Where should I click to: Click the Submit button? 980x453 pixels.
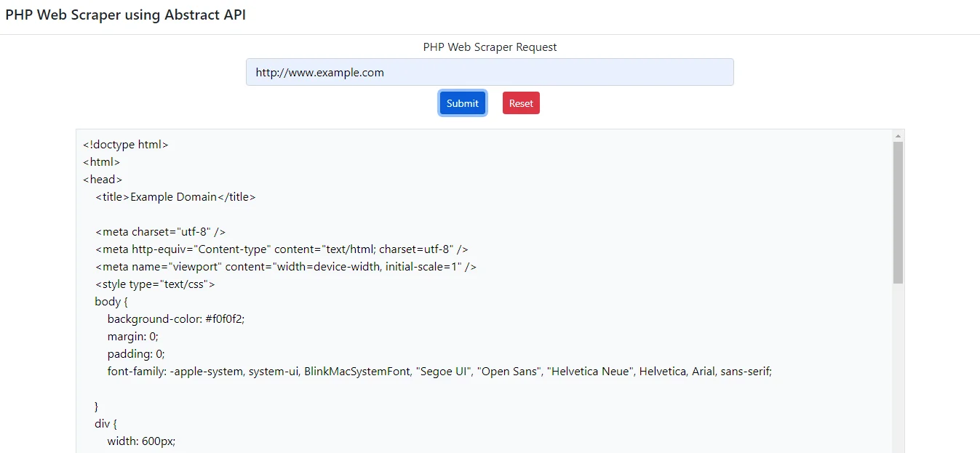point(462,103)
